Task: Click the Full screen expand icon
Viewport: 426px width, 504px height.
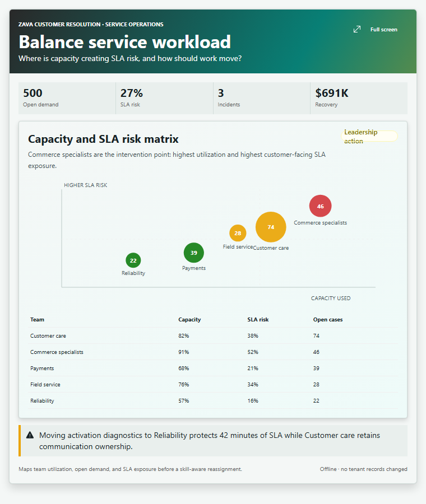Action: pos(357,29)
